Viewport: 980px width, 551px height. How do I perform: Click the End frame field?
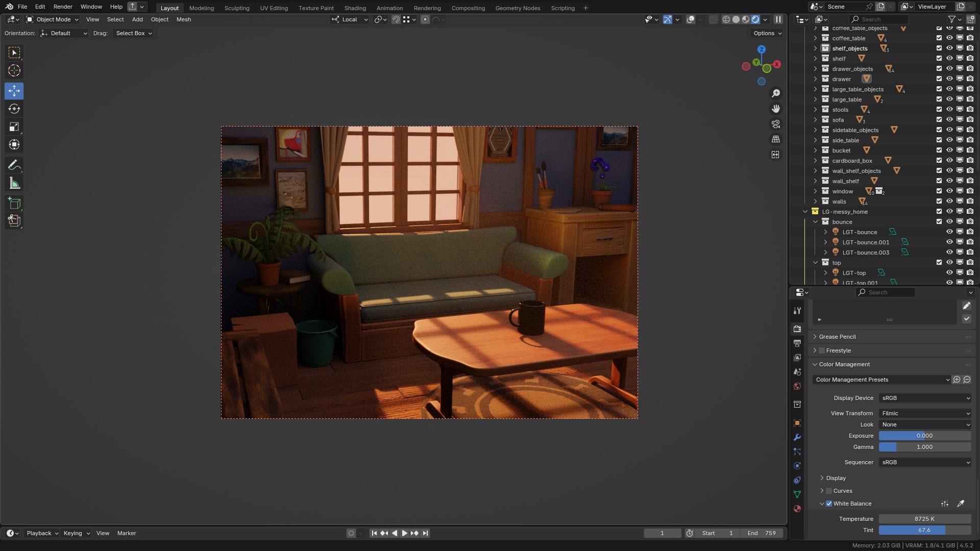pyautogui.click(x=762, y=533)
